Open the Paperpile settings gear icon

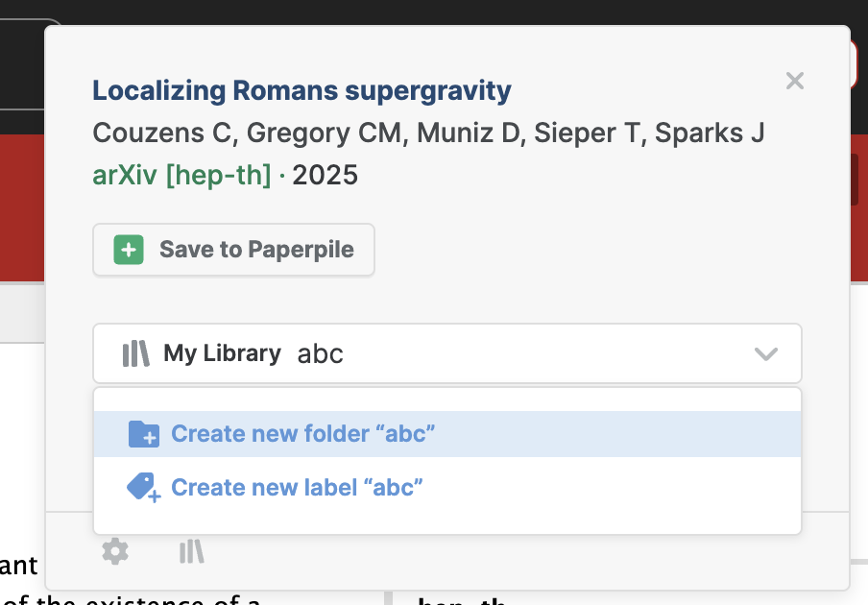[115, 551]
